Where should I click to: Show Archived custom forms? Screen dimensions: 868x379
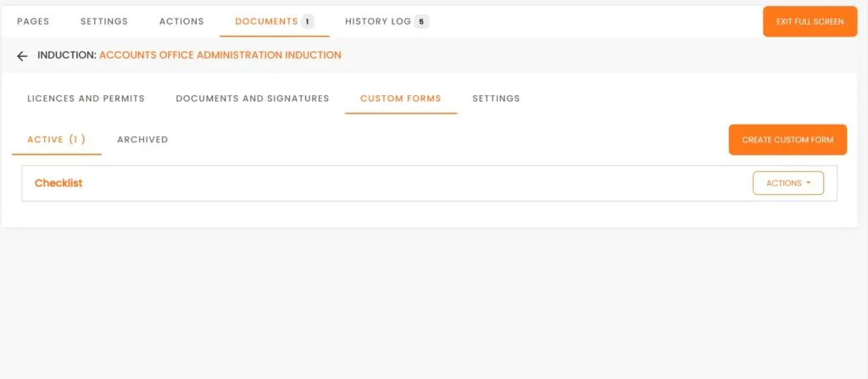click(142, 140)
